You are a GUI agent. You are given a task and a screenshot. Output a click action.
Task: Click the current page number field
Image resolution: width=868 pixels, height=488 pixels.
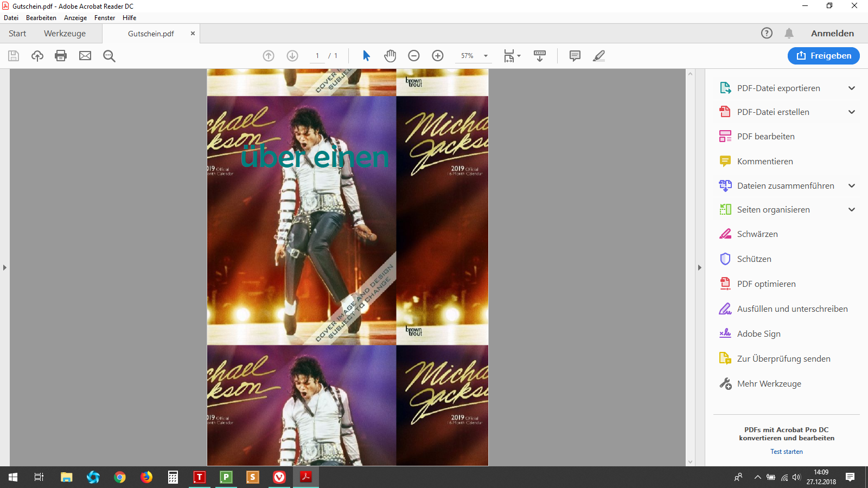[317, 56]
